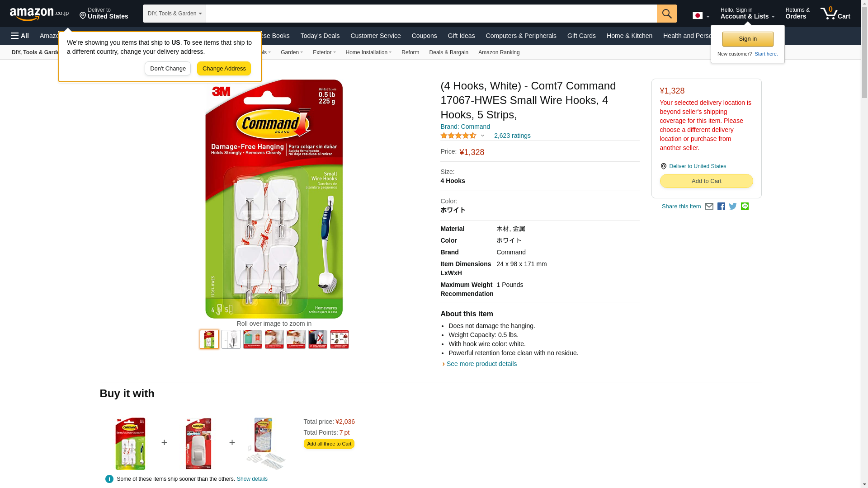This screenshot has width=868, height=488.
Task: Click into the search text field
Action: point(431,14)
